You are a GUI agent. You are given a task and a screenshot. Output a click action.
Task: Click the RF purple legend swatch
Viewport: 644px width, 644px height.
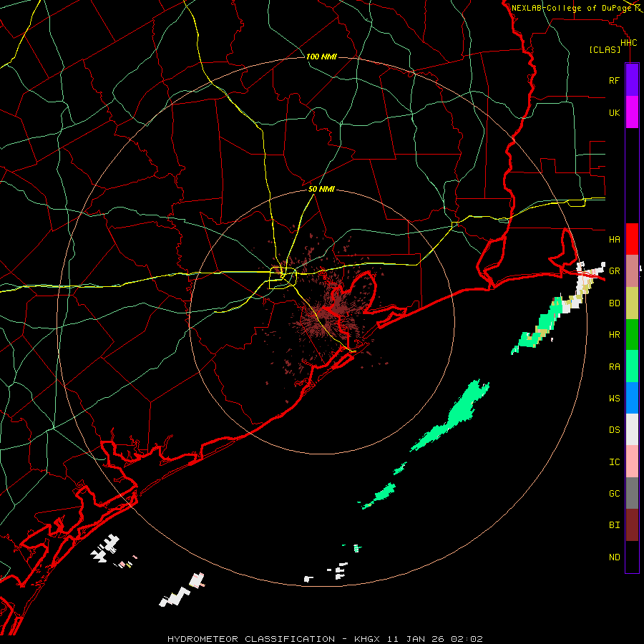tap(632, 80)
